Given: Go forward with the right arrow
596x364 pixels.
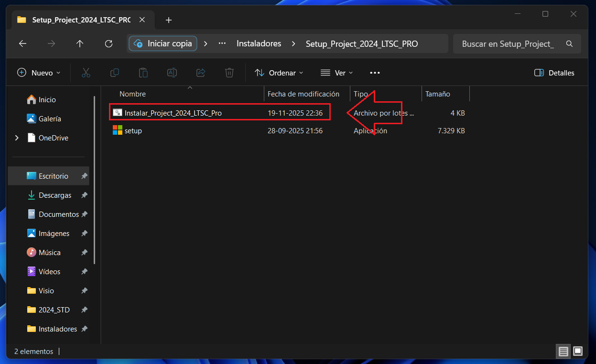Looking at the screenshot, I should tap(51, 43).
